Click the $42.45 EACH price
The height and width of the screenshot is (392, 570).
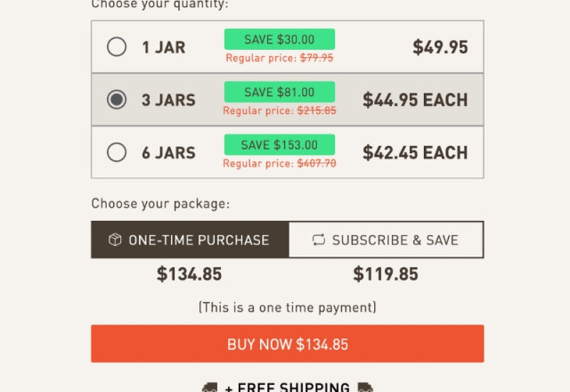point(415,152)
